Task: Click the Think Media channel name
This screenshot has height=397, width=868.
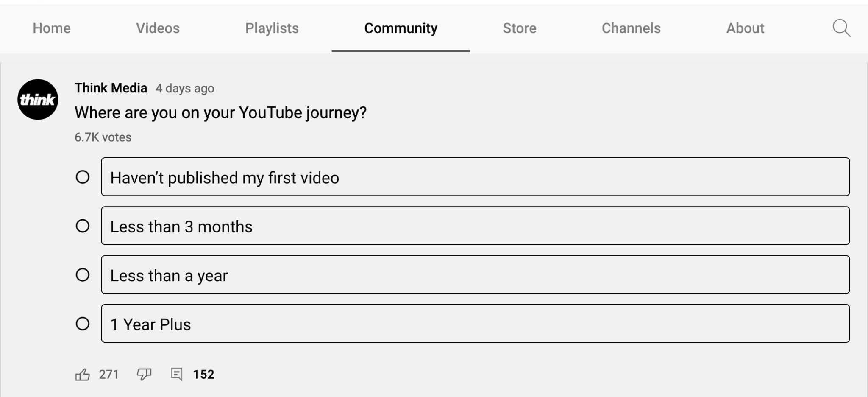Action: tap(111, 88)
